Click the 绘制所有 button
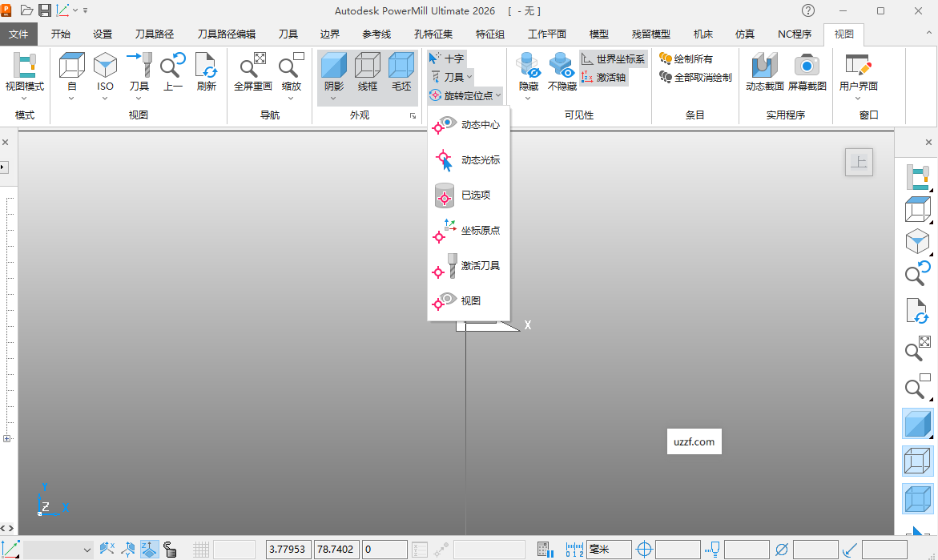This screenshot has width=938, height=560. tap(686, 59)
